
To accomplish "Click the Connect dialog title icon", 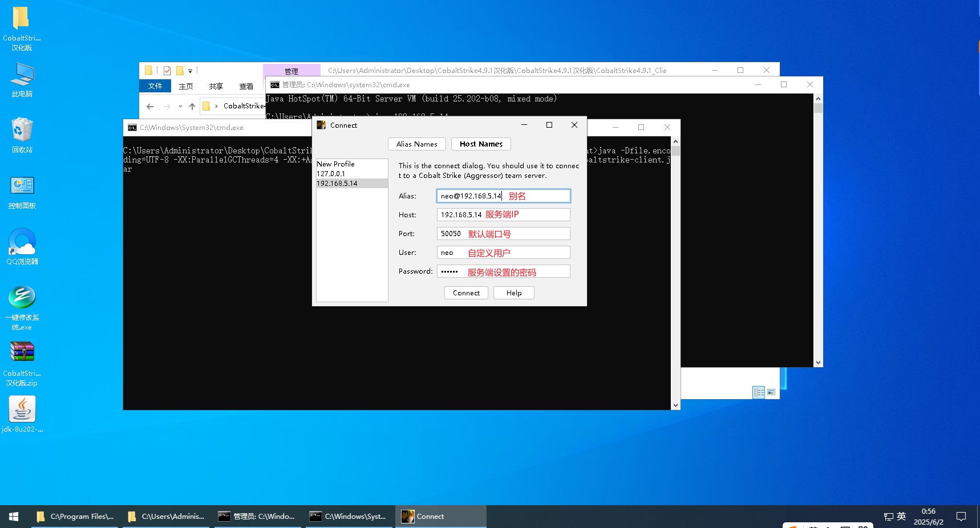I will pyautogui.click(x=321, y=125).
